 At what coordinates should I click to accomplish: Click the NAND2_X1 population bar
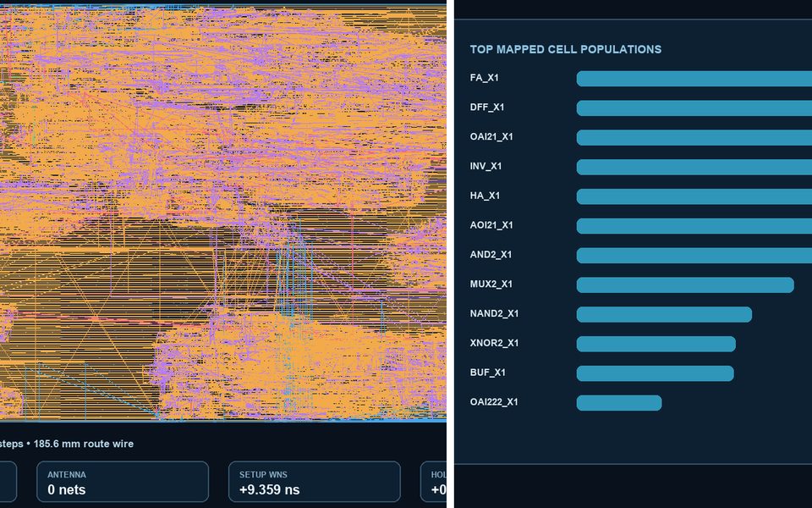click(664, 315)
